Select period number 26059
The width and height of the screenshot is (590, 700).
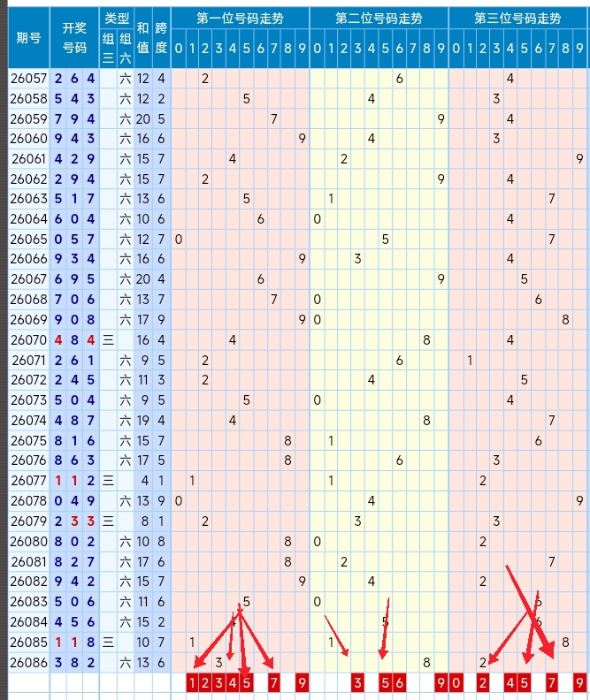pyautogui.click(x=28, y=119)
